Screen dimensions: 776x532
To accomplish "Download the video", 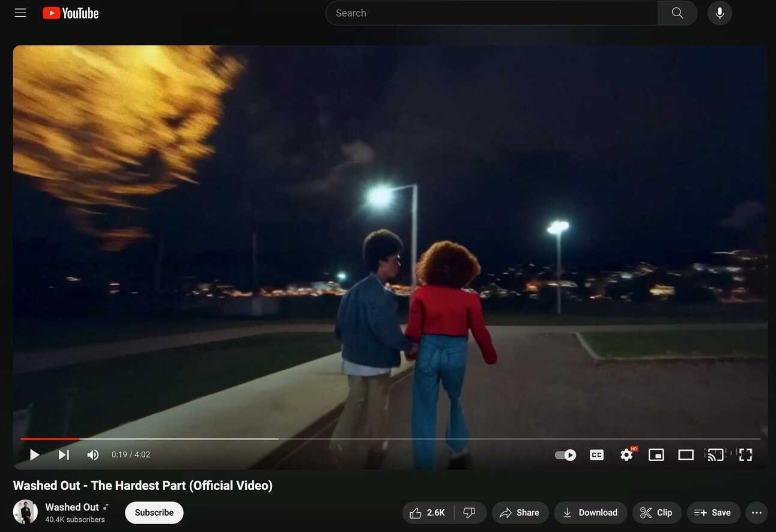I will point(590,513).
